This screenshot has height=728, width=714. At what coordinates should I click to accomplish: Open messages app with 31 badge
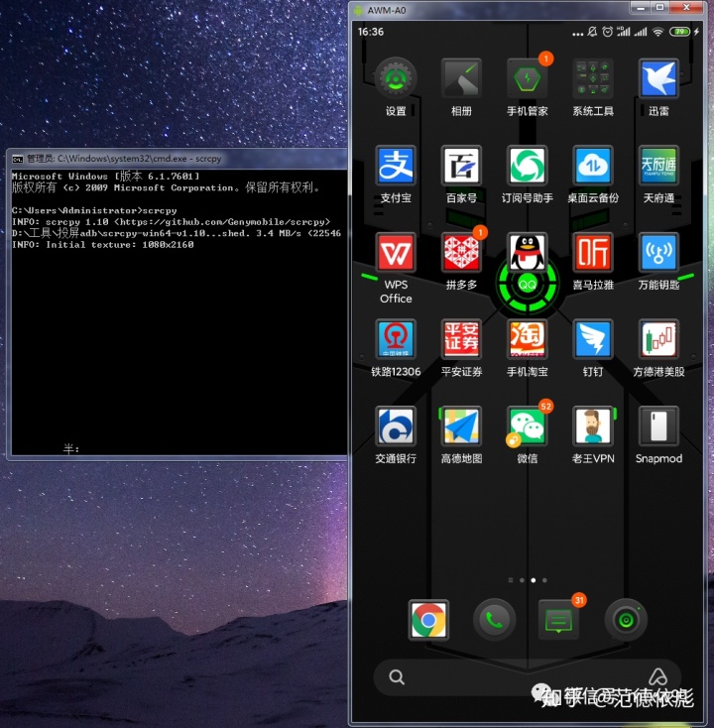(x=558, y=620)
